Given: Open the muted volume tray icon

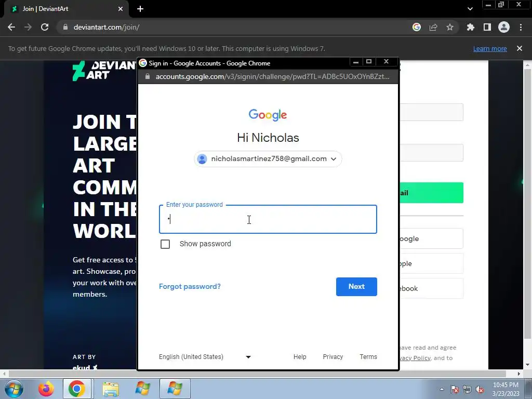Looking at the screenshot, I should [x=480, y=389].
